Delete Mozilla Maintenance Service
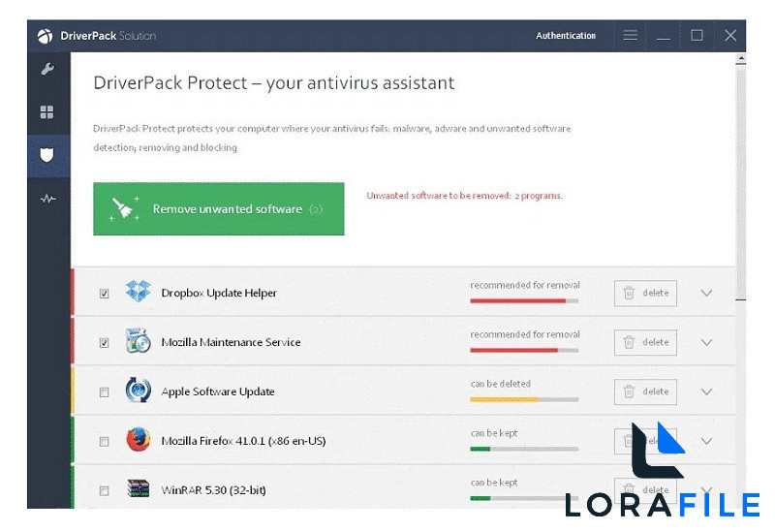 point(645,343)
